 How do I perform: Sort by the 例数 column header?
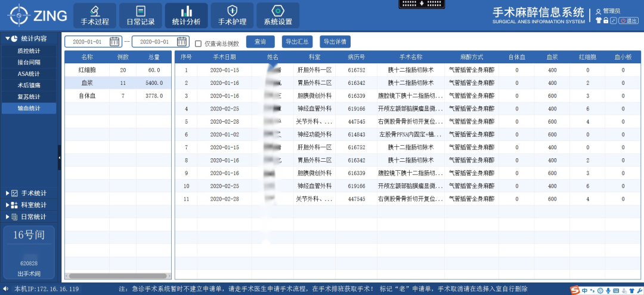tap(123, 57)
